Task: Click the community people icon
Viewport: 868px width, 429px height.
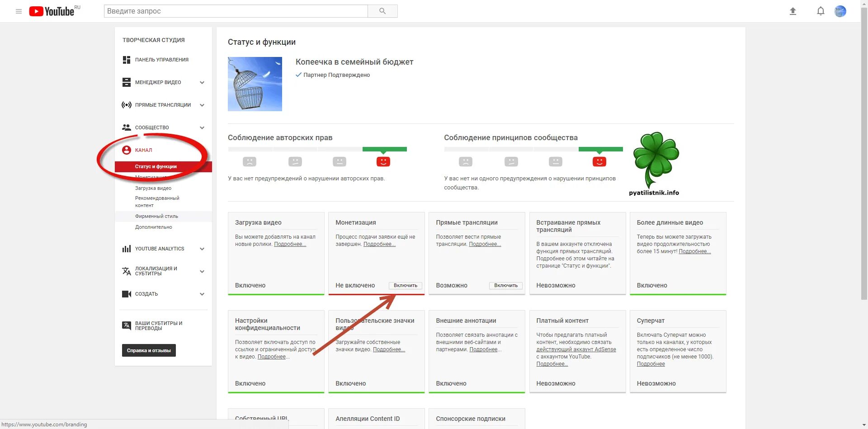Action: (127, 127)
